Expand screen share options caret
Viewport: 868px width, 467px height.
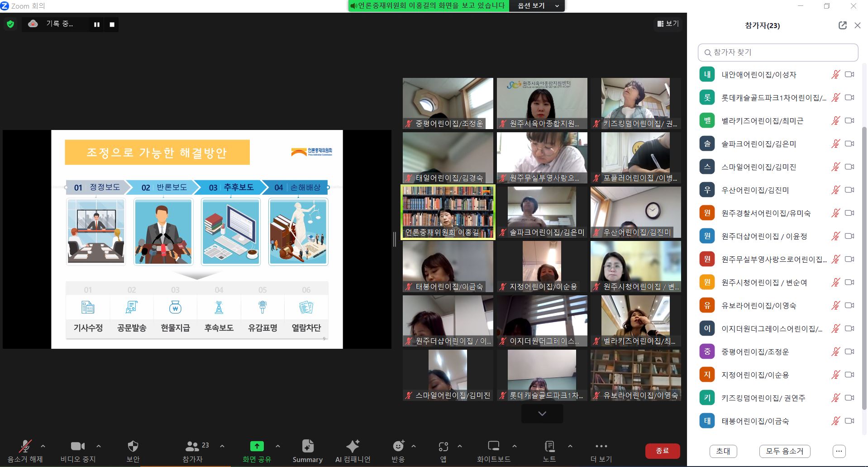pos(278,446)
